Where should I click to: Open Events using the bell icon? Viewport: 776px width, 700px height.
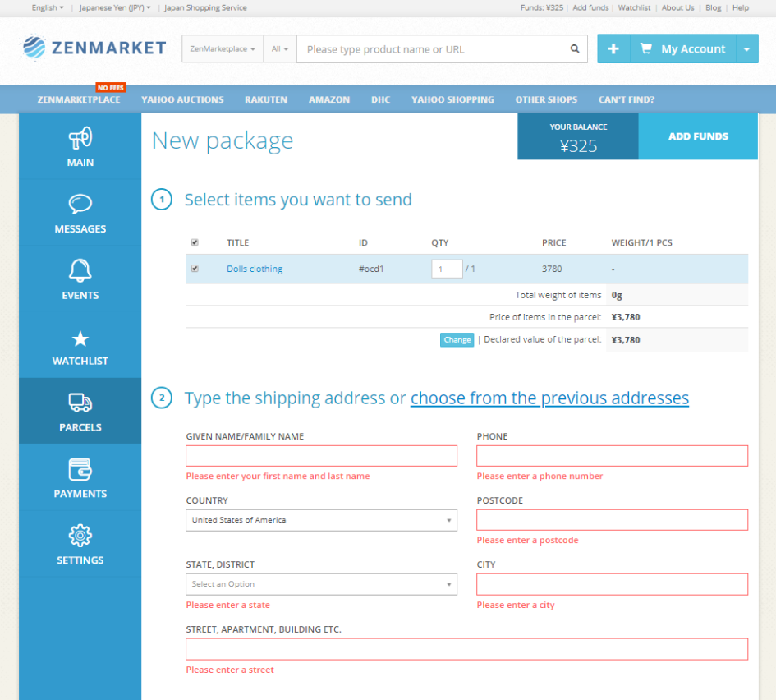click(x=80, y=270)
